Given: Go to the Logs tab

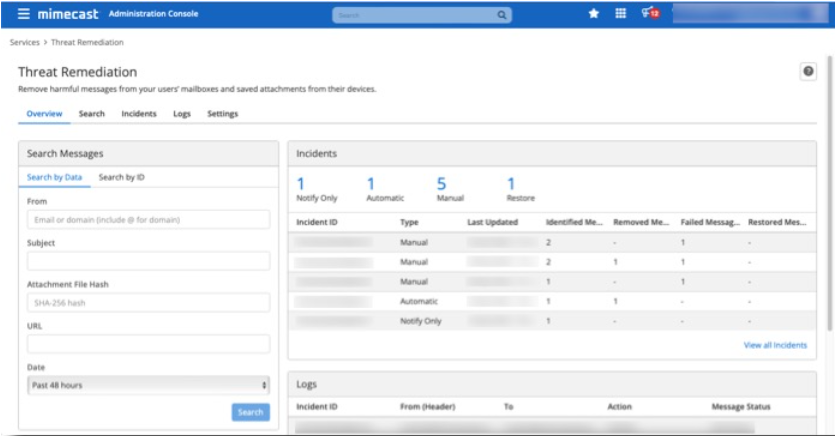Looking at the screenshot, I should pos(182,114).
